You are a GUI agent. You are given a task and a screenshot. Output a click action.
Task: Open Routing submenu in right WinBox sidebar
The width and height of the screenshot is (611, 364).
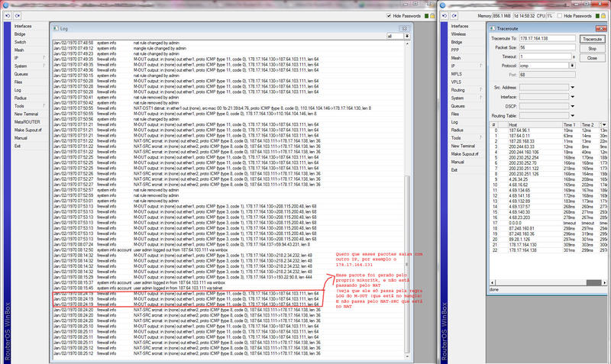[467, 90]
